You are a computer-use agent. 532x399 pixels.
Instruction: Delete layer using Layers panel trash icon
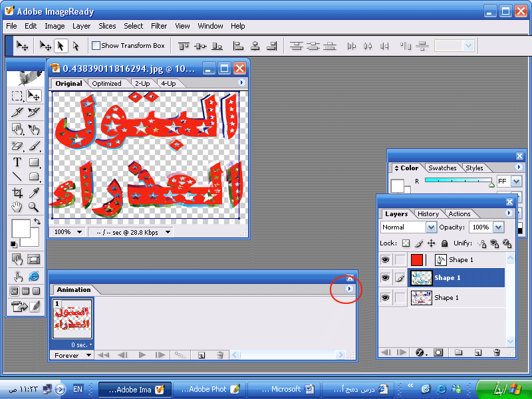(496, 352)
